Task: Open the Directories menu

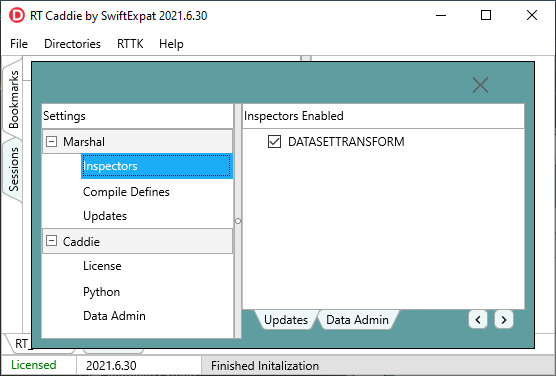Action: 72,44
